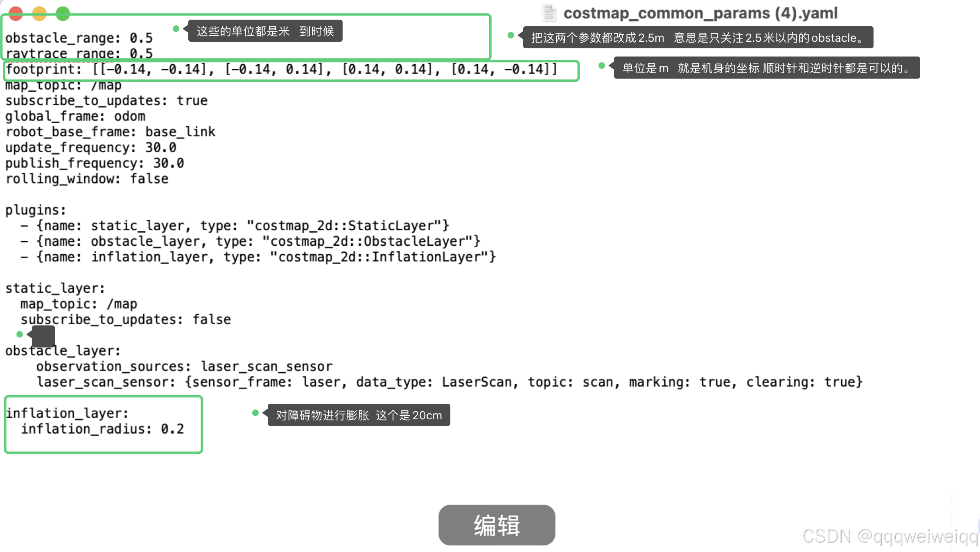The height and width of the screenshot is (552, 980).
Task: Click the inflation_radius: 0.2 line
Action: point(102,429)
